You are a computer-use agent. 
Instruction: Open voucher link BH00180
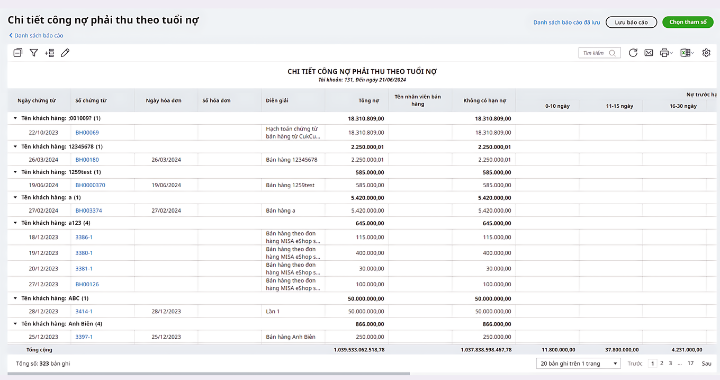click(87, 160)
